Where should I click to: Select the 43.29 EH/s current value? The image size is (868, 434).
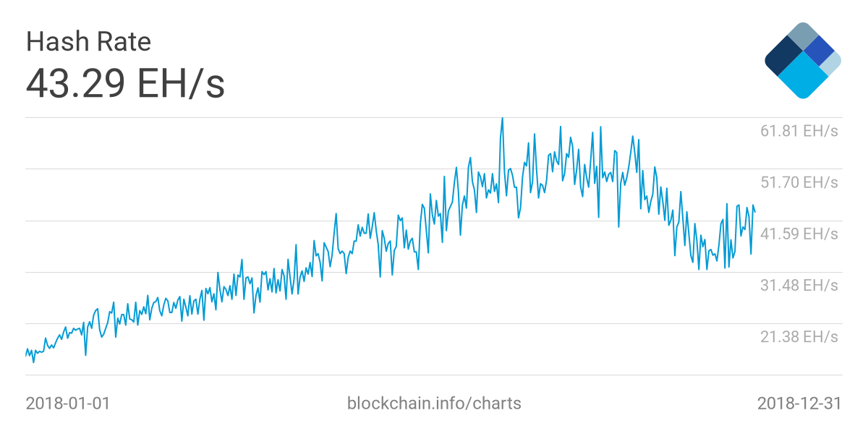125,83
